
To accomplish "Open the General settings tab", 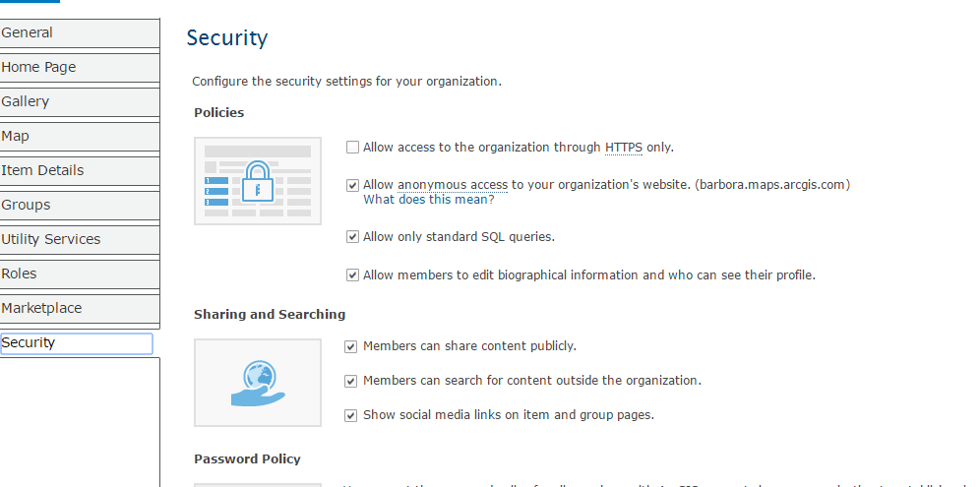I will pos(79,32).
